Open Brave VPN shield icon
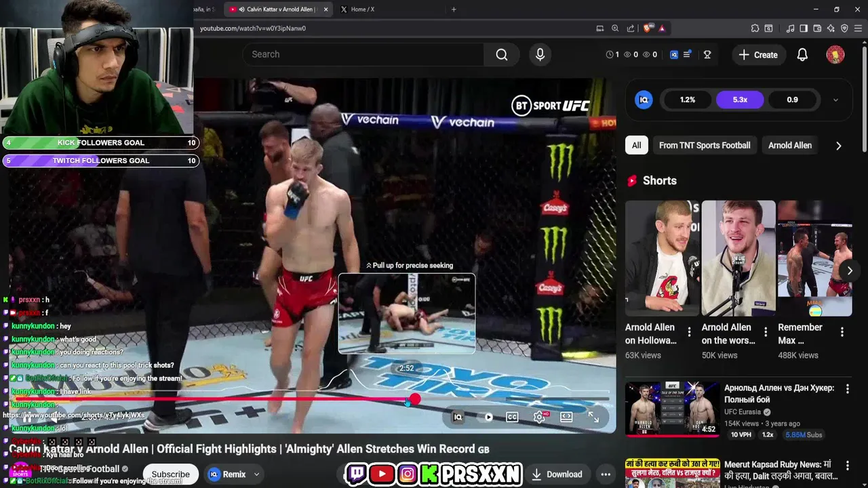The width and height of the screenshot is (868, 488). point(844,28)
